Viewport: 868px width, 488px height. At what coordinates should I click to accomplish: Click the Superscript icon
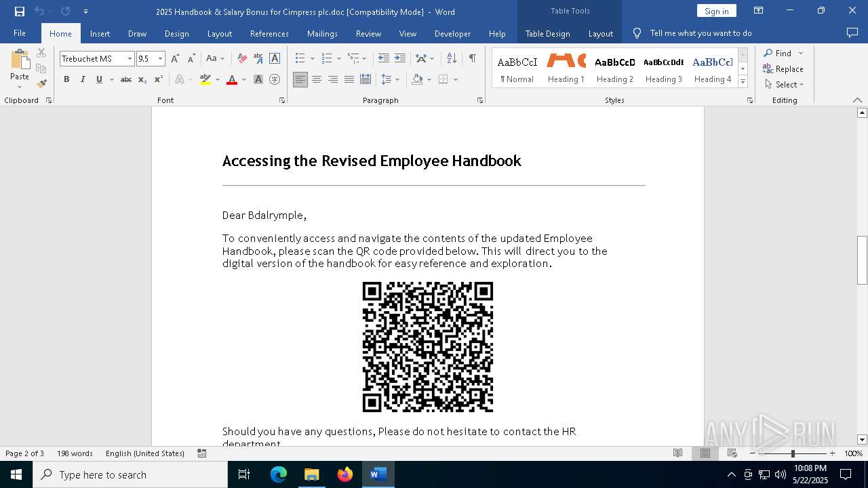coord(158,79)
